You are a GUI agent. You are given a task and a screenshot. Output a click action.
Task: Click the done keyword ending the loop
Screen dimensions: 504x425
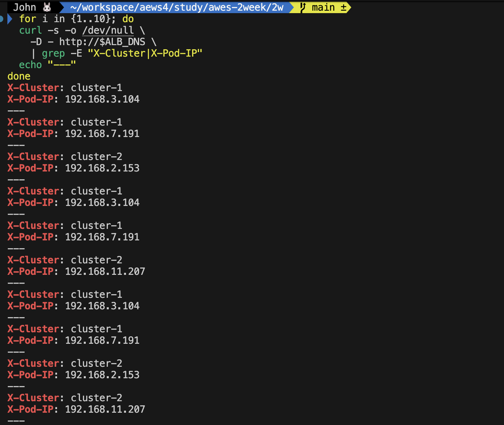click(19, 76)
